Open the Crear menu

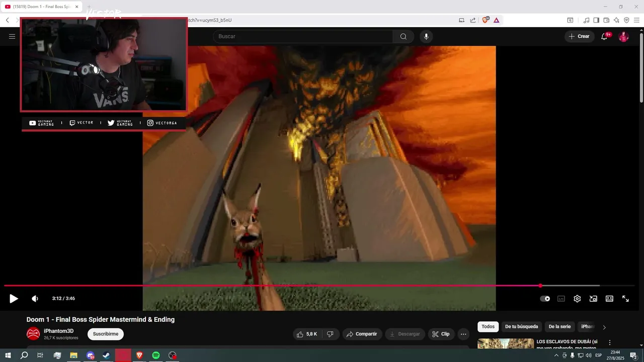point(579,36)
